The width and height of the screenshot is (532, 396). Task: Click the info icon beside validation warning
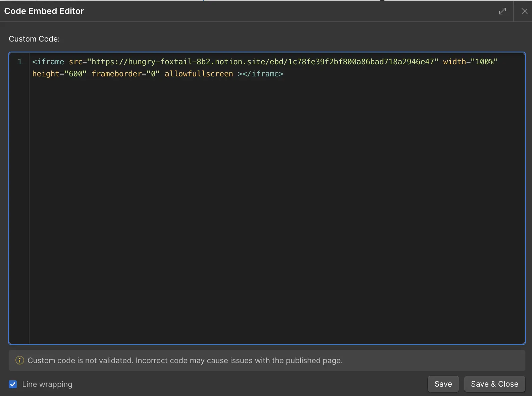20,360
